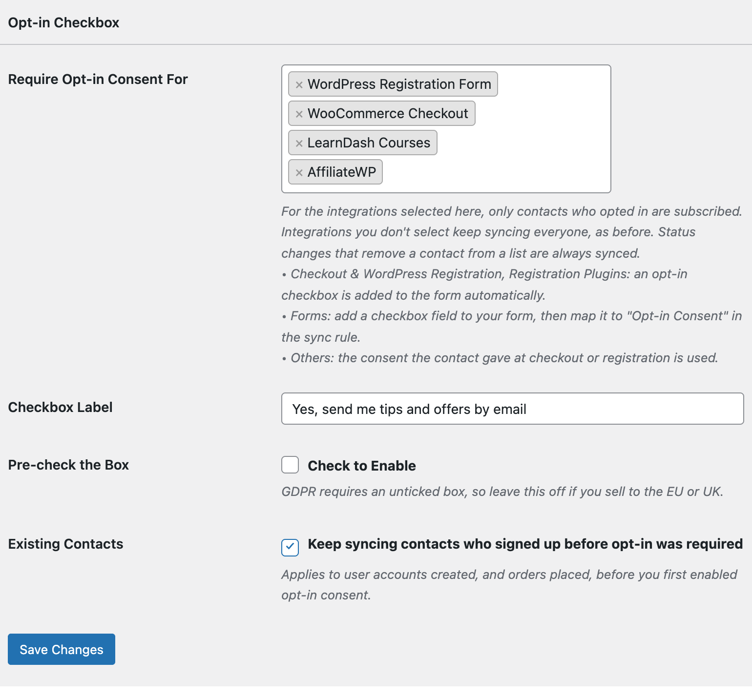The image size is (752, 700).
Task: Click the 'Applies to user accounts created' description
Action: [509, 585]
